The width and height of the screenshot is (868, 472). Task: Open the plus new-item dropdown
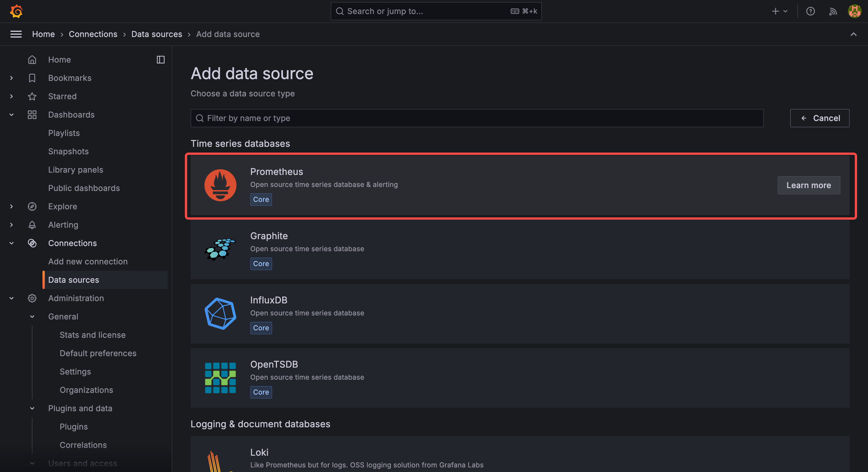779,11
